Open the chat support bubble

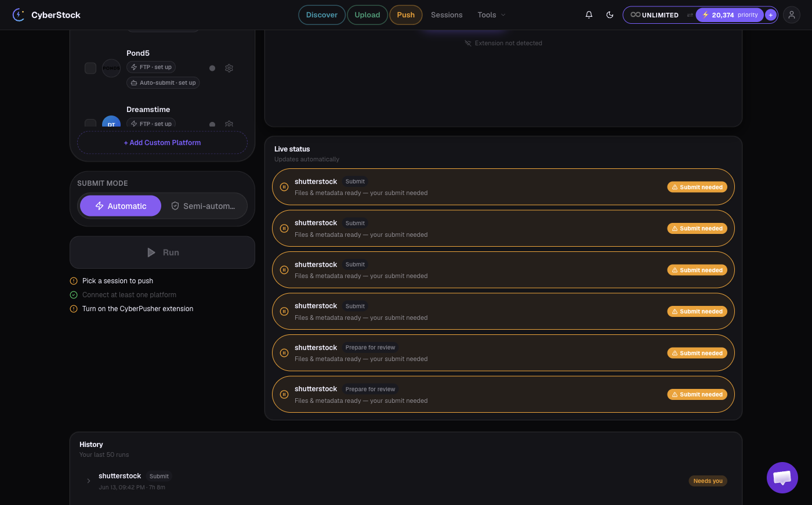[x=782, y=478]
